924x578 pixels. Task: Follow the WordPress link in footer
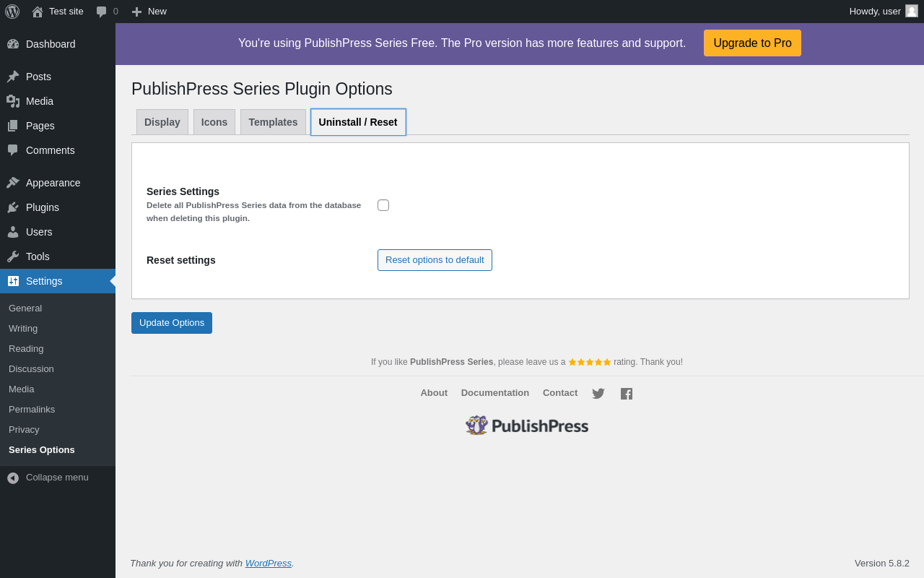(x=269, y=564)
